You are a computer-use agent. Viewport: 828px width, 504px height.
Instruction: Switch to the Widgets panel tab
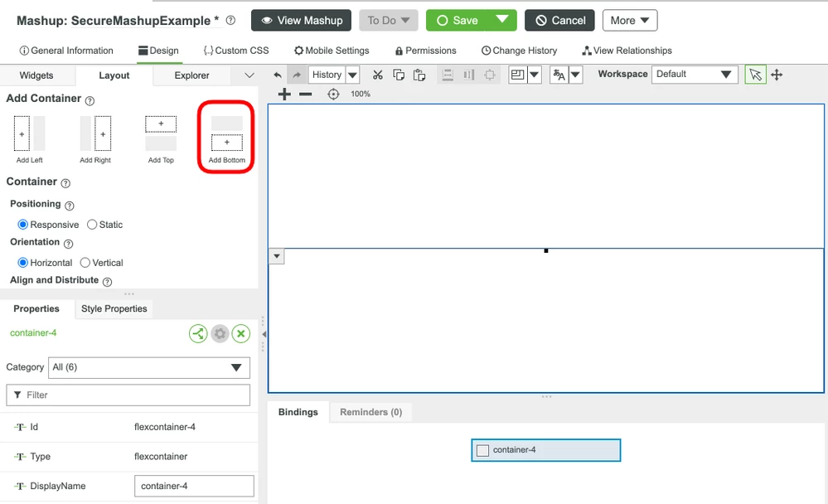pyautogui.click(x=36, y=75)
